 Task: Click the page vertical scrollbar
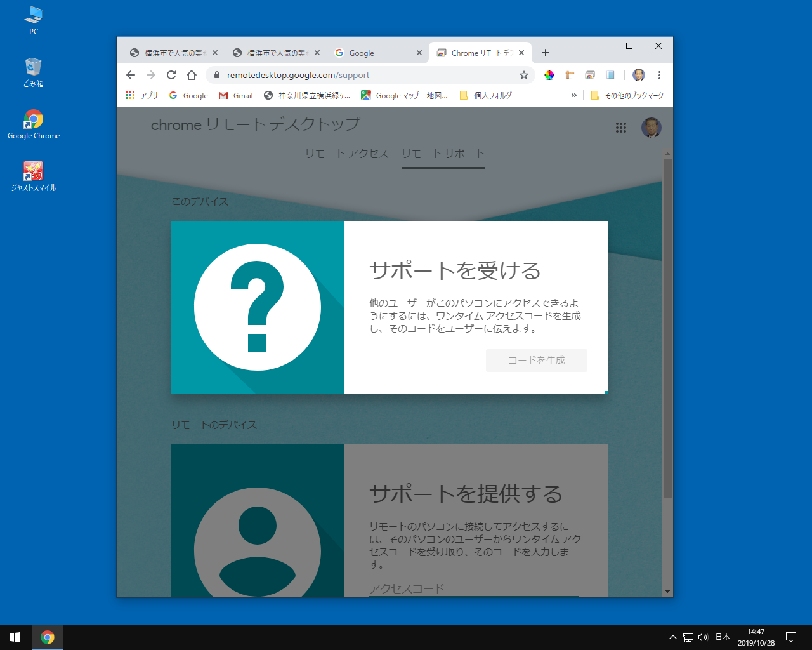(x=667, y=328)
